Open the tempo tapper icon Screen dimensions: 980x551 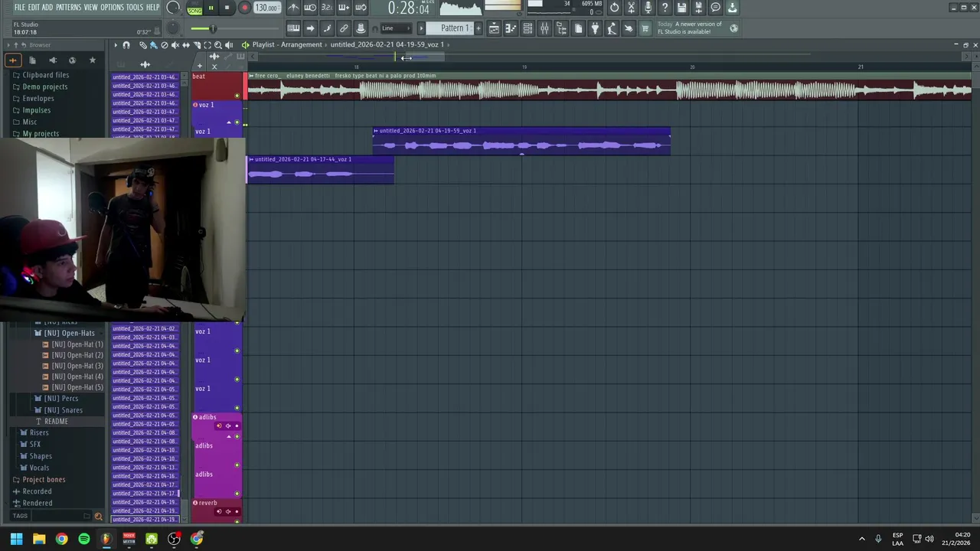612,28
